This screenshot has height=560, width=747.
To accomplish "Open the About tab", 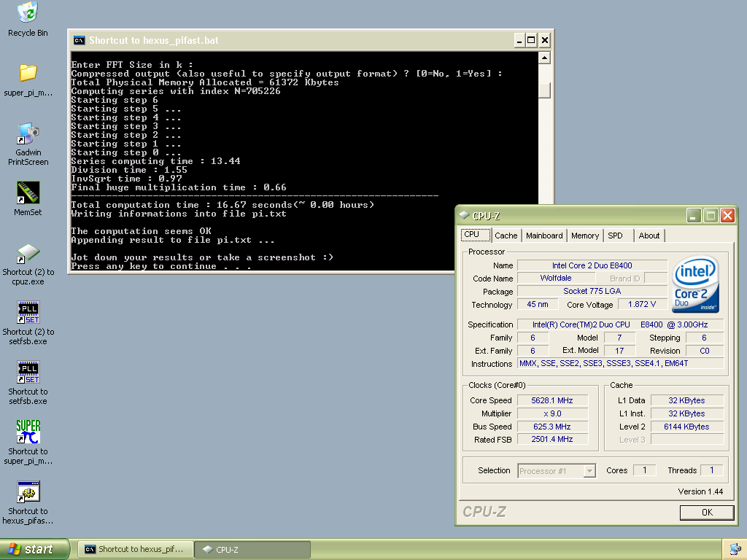I will [x=649, y=236].
